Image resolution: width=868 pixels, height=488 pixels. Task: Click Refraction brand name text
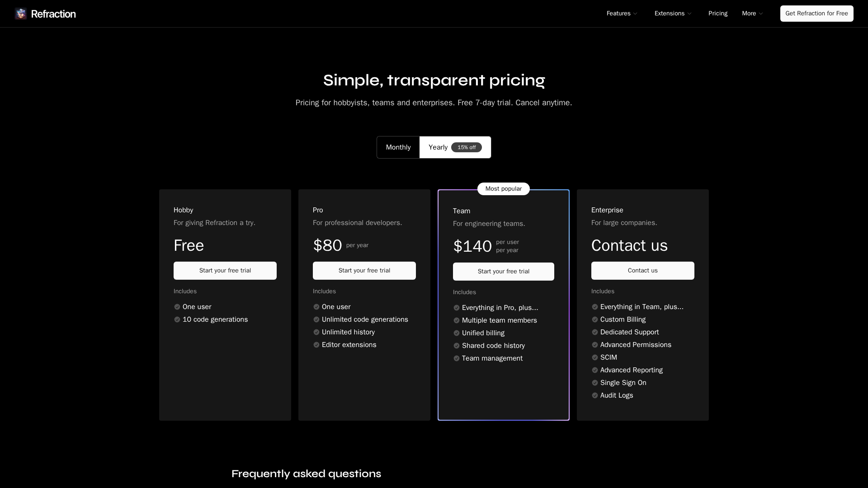coord(53,14)
